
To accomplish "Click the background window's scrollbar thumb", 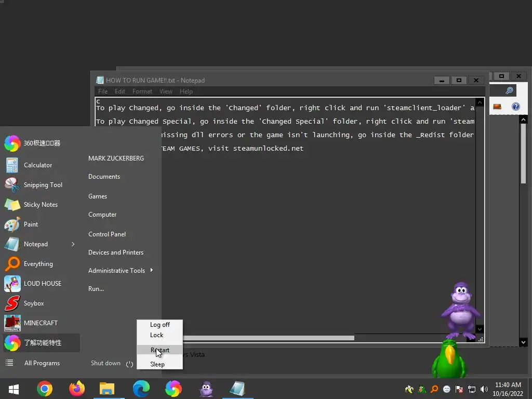I will click(523, 153).
